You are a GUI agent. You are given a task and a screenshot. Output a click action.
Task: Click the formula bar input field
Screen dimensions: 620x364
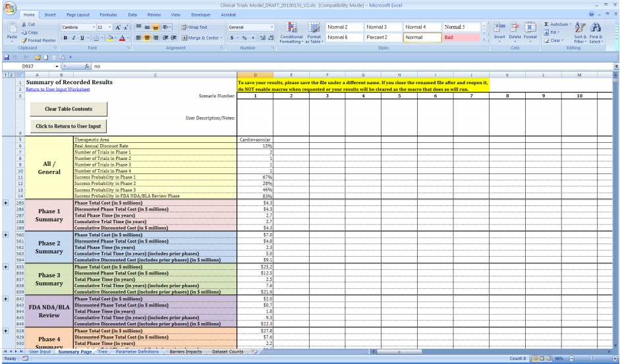[329, 66]
